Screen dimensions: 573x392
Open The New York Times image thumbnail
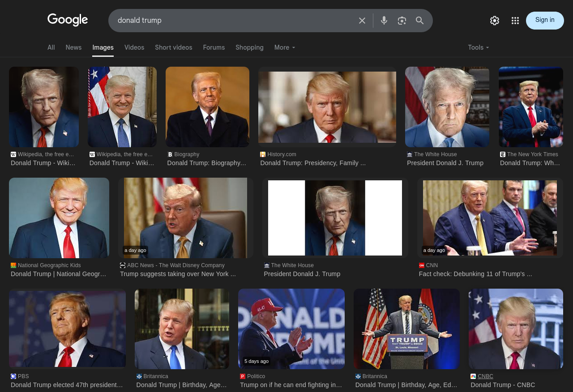[x=531, y=107]
